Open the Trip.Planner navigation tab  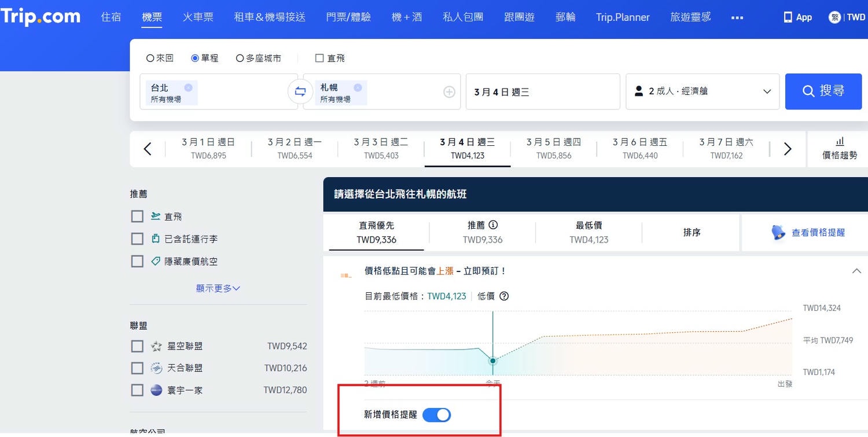click(623, 17)
